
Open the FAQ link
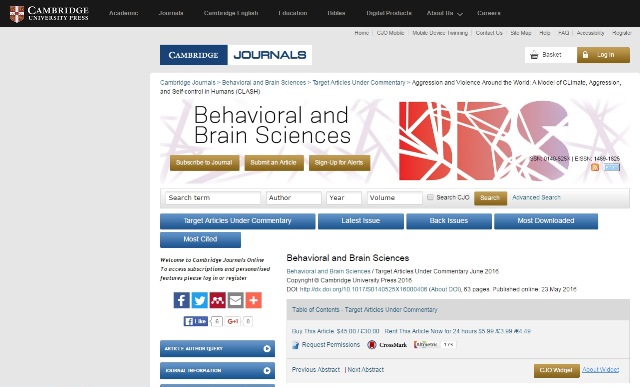pos(563,33)
